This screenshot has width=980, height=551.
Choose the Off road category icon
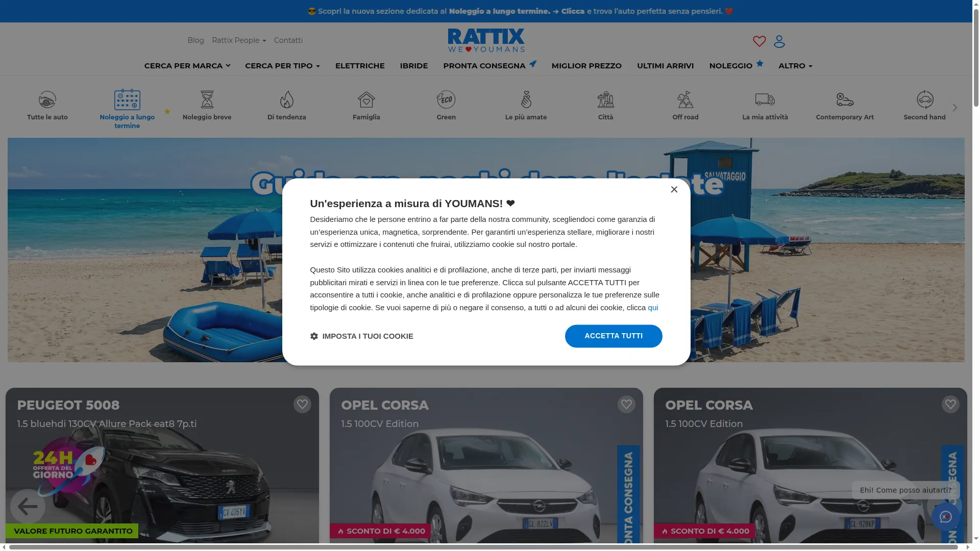click(x=685, y=99)
